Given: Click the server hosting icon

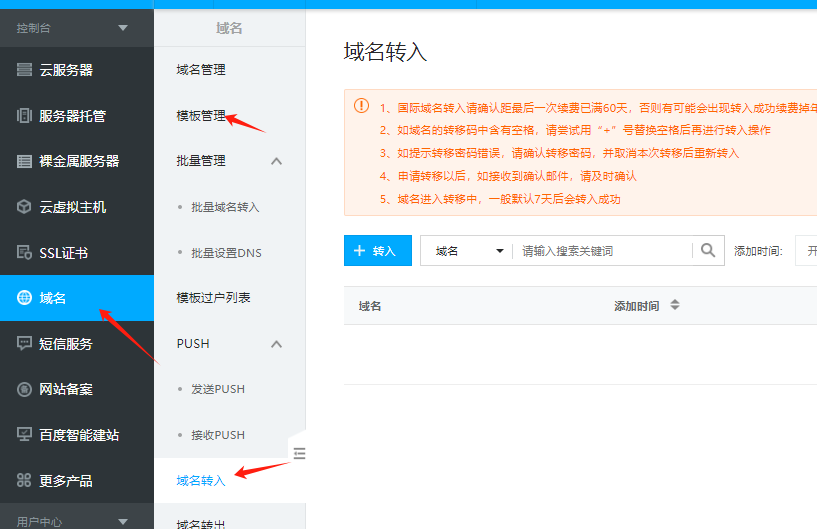Looking at the screenshot, I should click(x=24, y=115).
